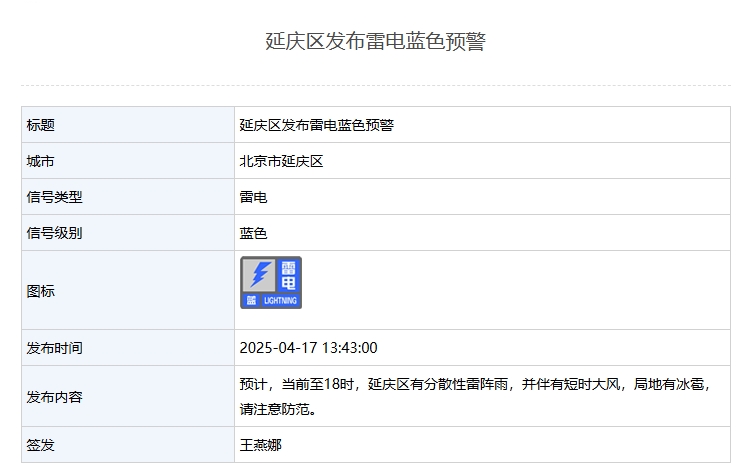Select the 发布时间 label cell
747x476 pixels.
pyautogui.click(x=128, y=348)
